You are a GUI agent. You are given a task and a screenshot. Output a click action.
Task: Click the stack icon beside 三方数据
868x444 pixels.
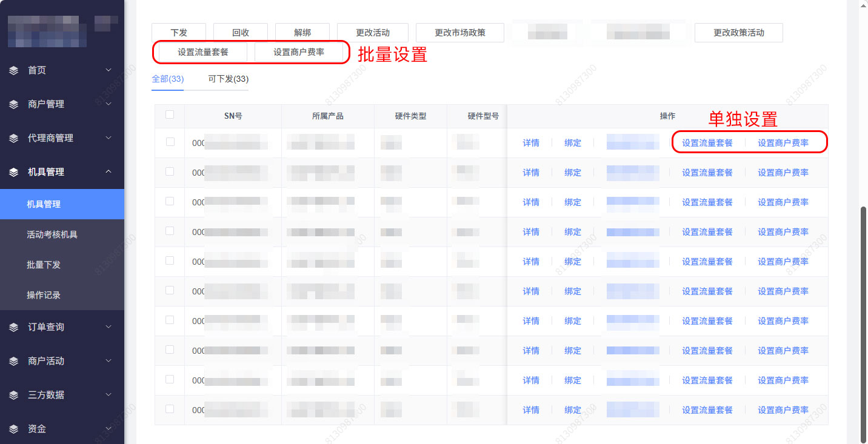pos(14,395)
